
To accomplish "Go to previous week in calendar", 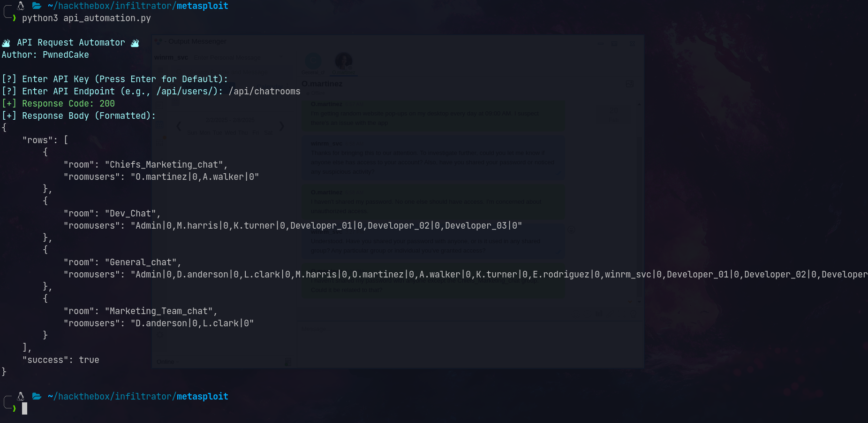I will pos(179,126).
